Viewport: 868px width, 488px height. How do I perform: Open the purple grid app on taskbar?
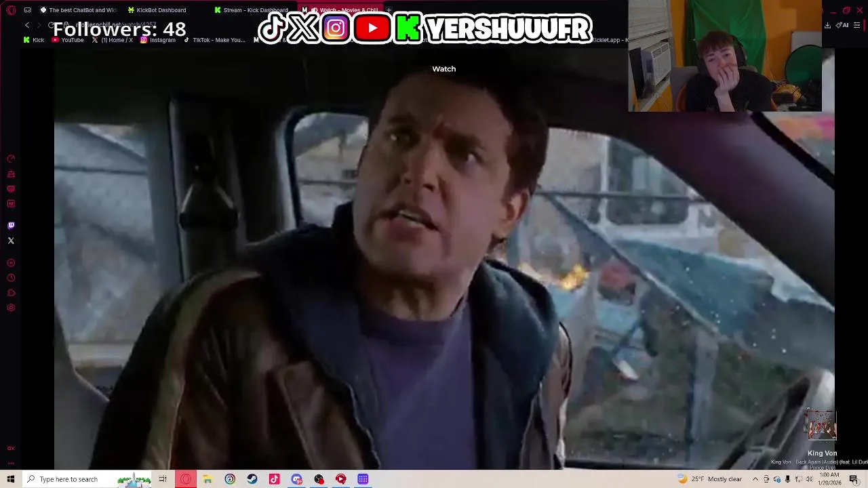point(363,479)
